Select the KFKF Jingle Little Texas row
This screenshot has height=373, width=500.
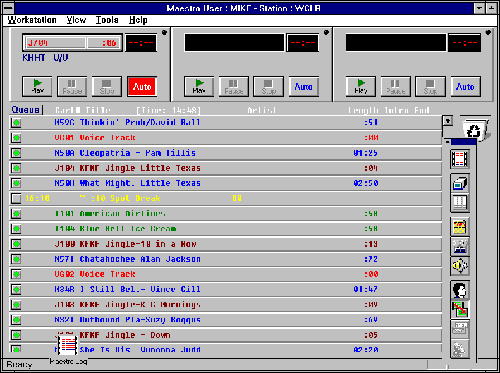point(226,168)
